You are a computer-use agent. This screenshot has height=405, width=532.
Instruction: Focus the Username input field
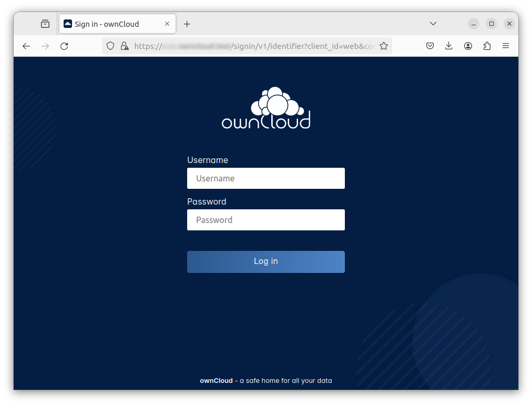266,178
